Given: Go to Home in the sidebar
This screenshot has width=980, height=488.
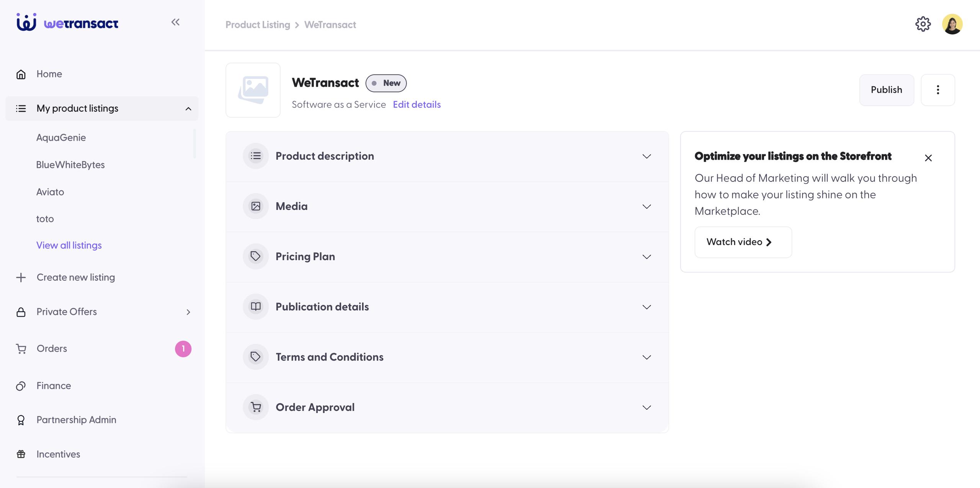Looking at the screenshot, I should pos(49,74).
